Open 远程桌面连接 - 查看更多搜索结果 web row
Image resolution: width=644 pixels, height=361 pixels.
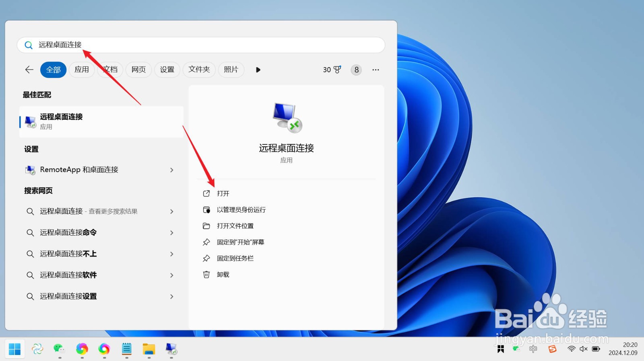(x=101, y=211)
